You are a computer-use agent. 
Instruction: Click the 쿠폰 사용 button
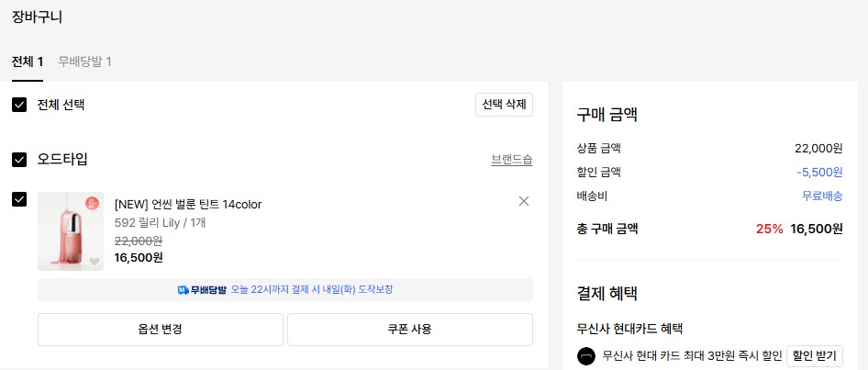pos(409,330)
